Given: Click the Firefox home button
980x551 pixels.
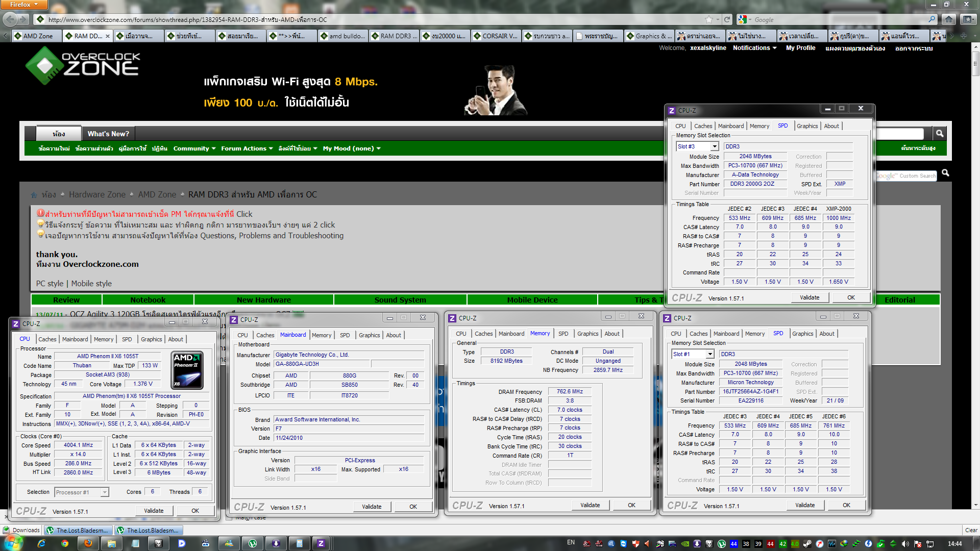Looking at the screenshot, I should click(948, 19).
